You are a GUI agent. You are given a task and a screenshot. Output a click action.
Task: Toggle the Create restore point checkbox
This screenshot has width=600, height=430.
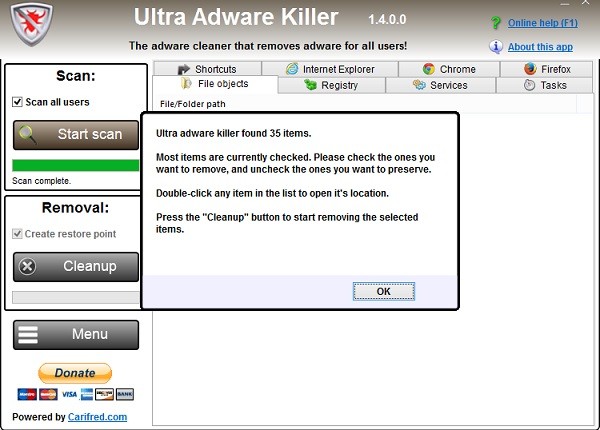tap(17, 234)
